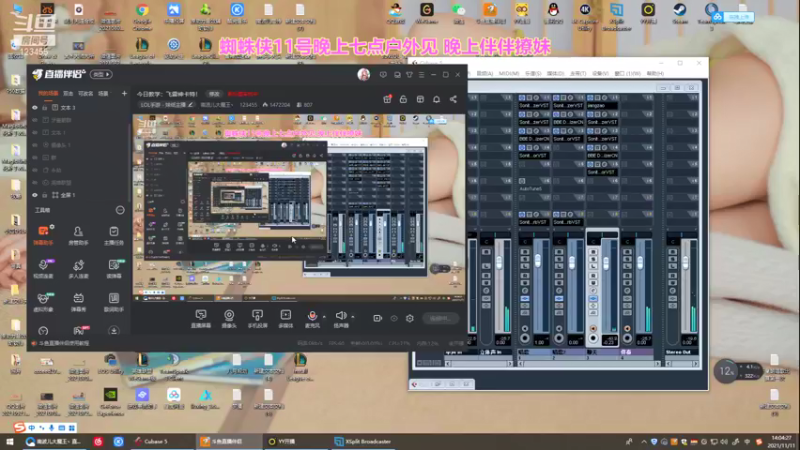The height and width of the screenshot is (450, 800).
Task: Open the 走带(T) menu in Cubase
Action: pyautogui.click(x=578, y=73)
